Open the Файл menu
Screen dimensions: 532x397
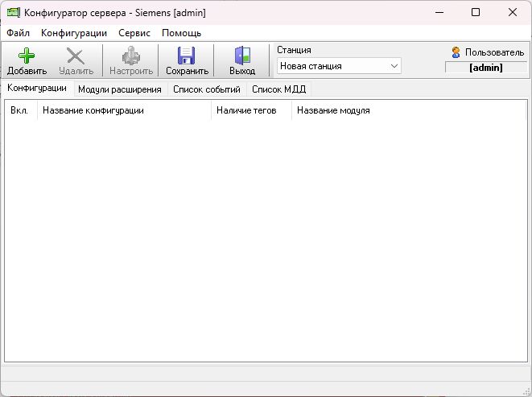(x=18, y=33)
